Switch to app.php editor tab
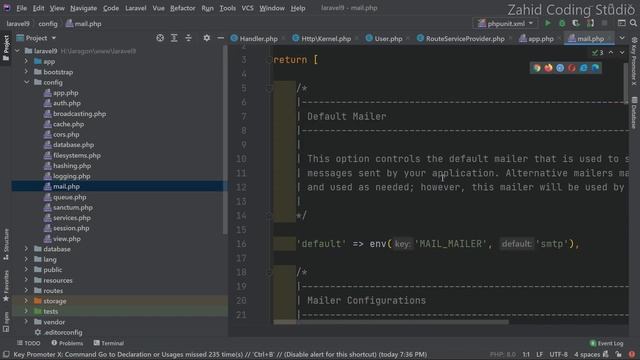Image resolution: width=640 pixels, height=360 pixels. click(x=537, y=38)
